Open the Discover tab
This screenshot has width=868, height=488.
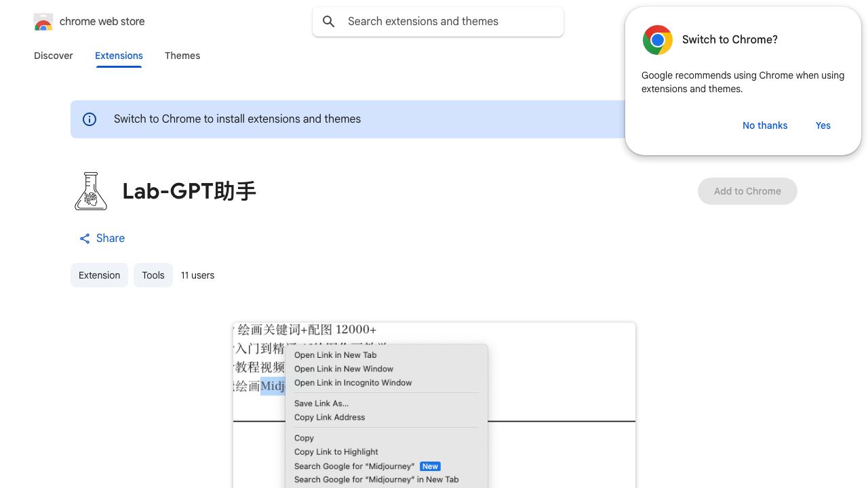pos(54,56)
